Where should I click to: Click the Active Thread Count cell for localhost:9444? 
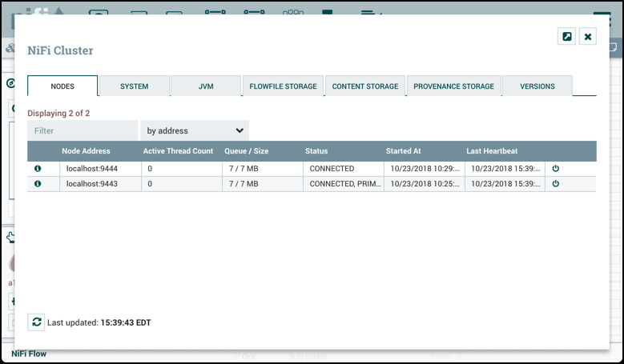click(x=182, y=169)
